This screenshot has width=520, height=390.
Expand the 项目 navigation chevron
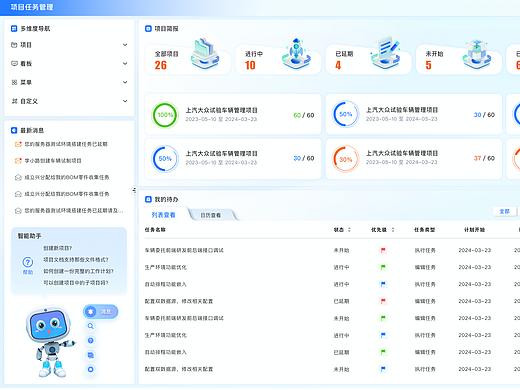coord(125,45)
